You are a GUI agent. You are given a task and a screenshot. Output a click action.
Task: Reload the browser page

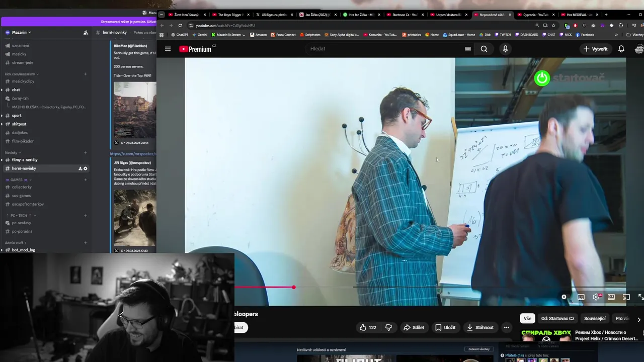click(x=180, y=25)
